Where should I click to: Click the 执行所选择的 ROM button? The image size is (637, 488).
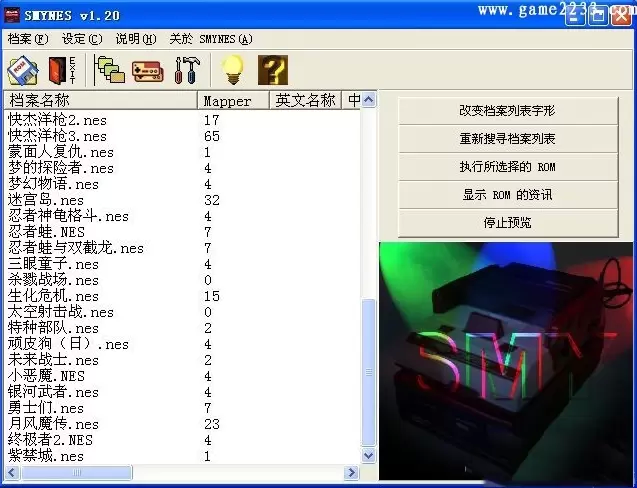[507, 167]
